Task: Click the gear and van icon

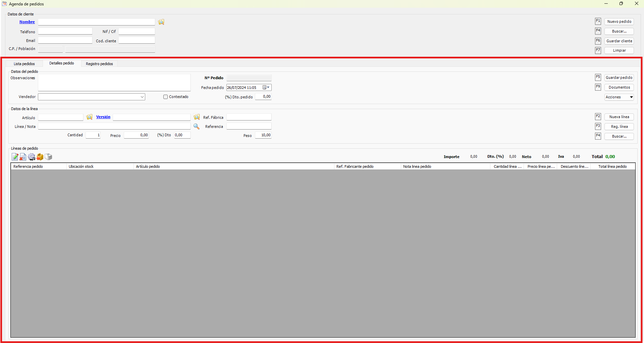Action: click(32, 157)
